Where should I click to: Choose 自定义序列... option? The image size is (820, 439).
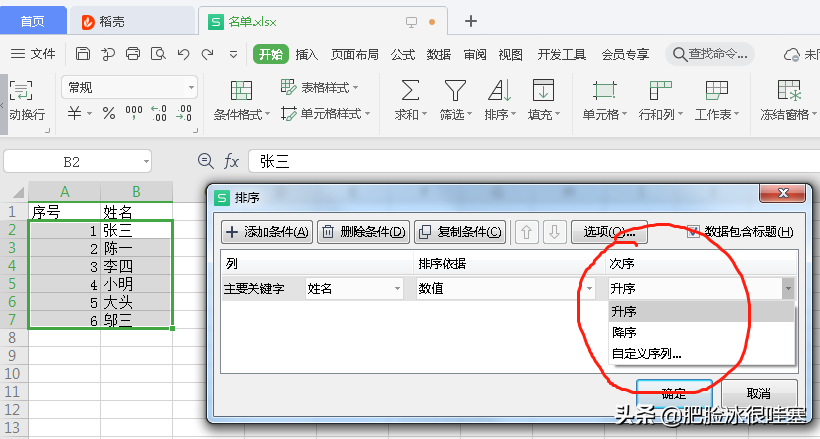(x=702, y=354)
